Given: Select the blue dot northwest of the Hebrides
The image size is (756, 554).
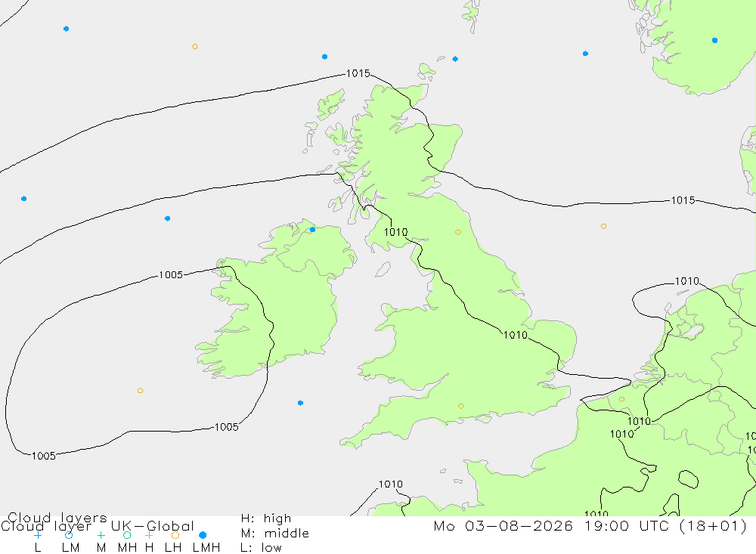Looking at the screenshot, I should click(324, 57).
